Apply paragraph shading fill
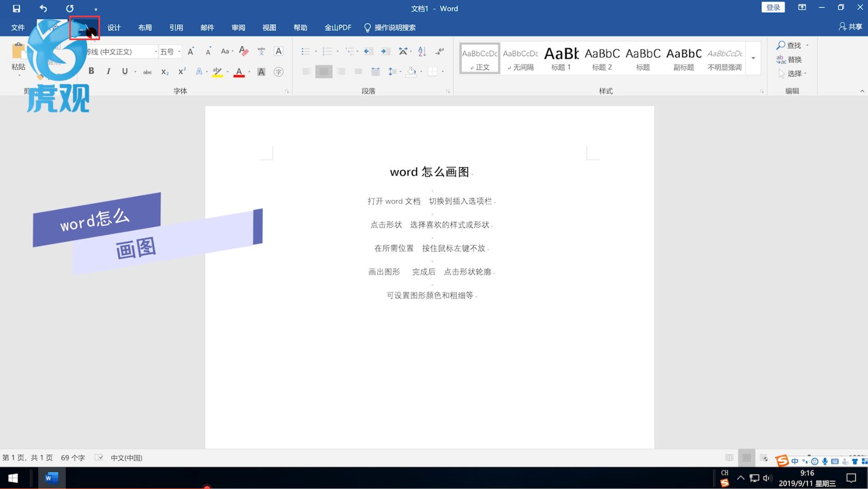The width and height of the screenshot is (868, 489). point(411,71)
